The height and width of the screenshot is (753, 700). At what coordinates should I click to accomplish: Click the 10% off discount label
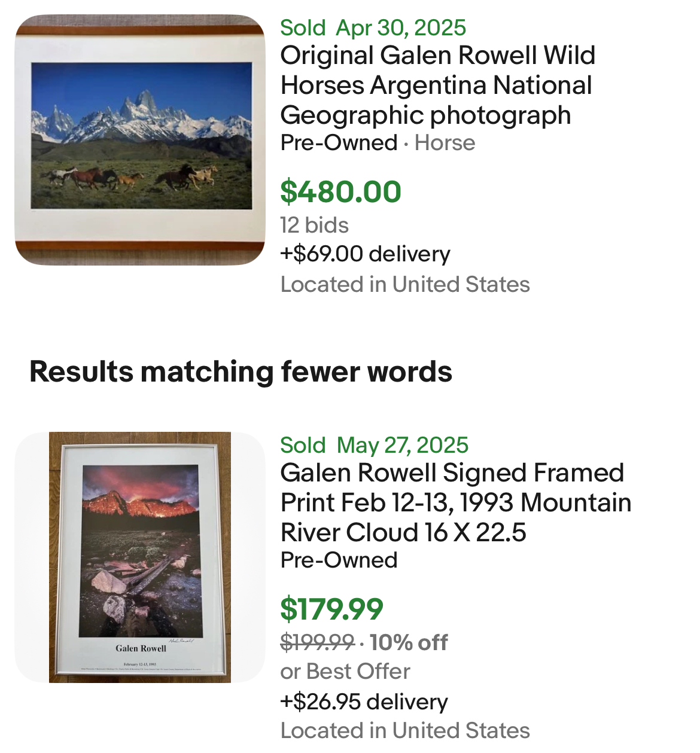pos(409,643)
